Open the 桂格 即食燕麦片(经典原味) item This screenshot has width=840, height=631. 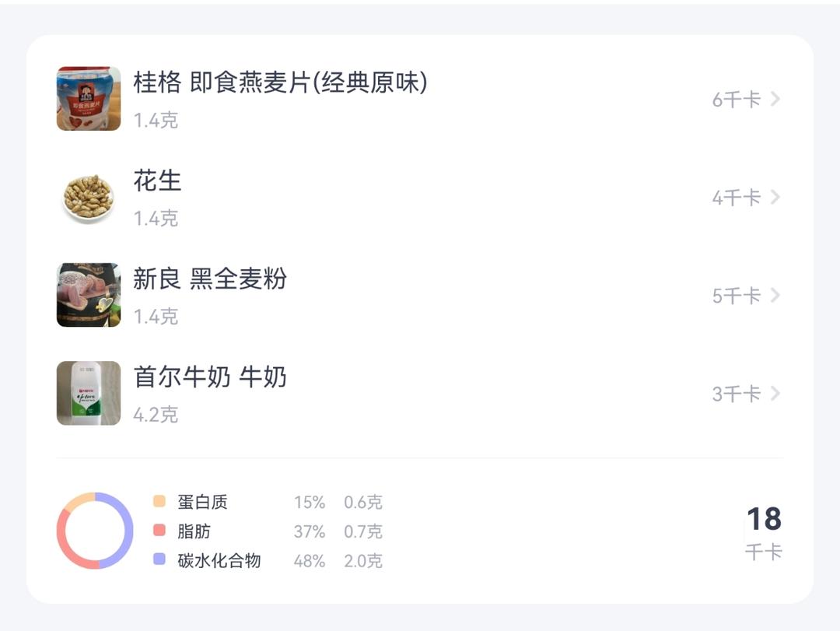pos(280,82)
